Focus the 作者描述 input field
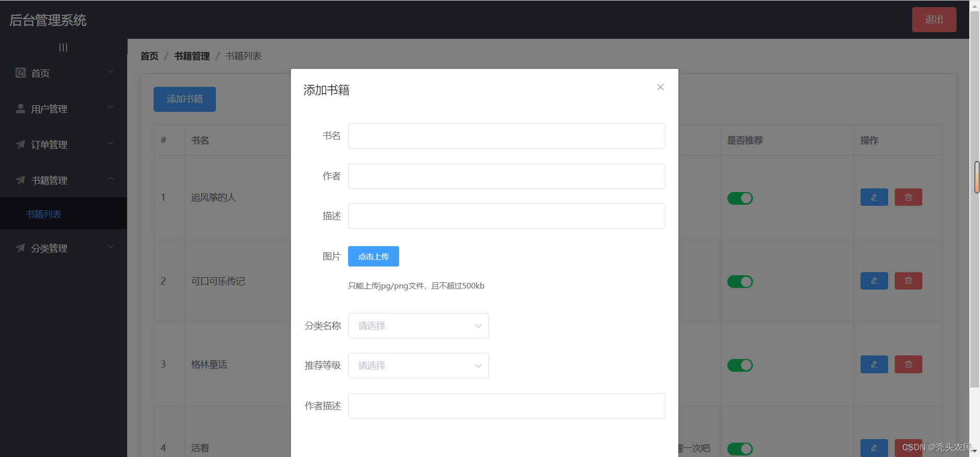The height and width of the screenshot is (457, 980). [507, 406]
